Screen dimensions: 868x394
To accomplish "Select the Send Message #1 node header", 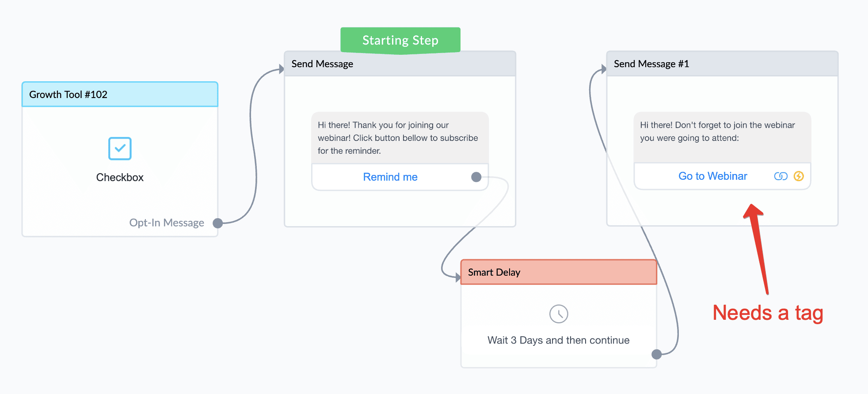I will tap(722, 64).
